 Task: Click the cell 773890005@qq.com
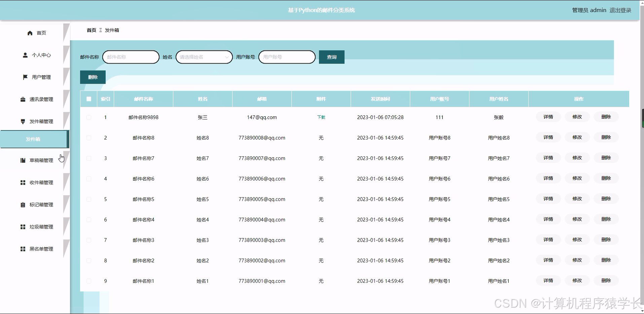pos(262,199)
